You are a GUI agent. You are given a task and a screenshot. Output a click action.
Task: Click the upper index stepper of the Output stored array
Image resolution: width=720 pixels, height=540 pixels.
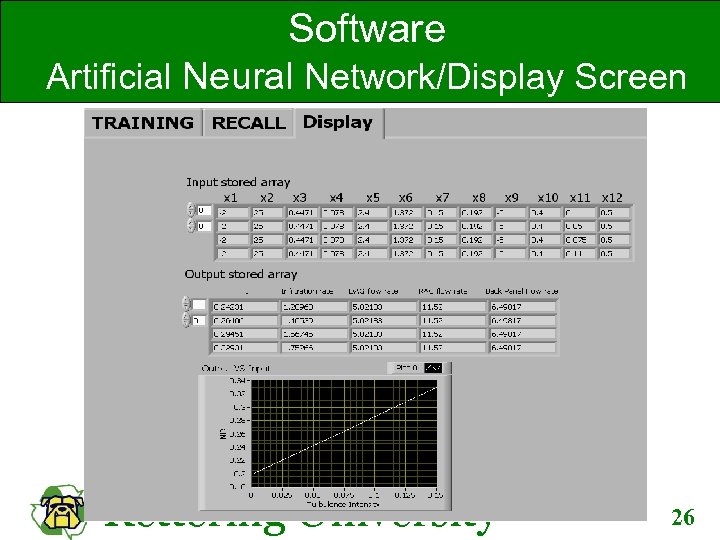pyautogui.click(x=186, y=304)
